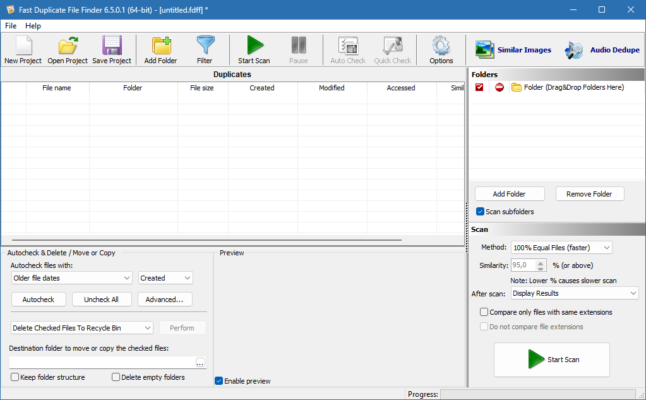The image size is (646, 400).
Task: Launch the Audio Dedupe tool
Action: pyautogui.click(x=602, y=50)
